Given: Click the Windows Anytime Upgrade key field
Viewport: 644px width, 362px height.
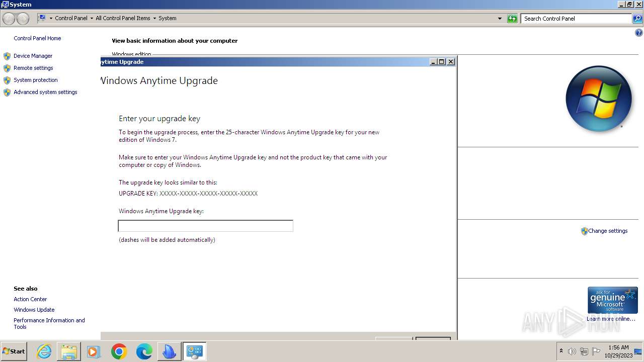Looking at the screenshot, I should click(205, 226).
